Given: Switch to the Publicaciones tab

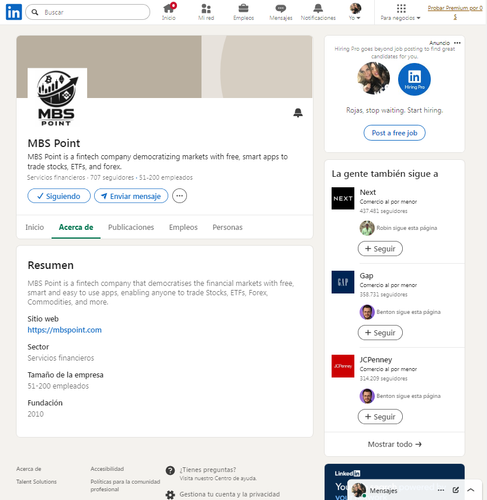Looking at the screenshot, I should click(x=131, y=227).
